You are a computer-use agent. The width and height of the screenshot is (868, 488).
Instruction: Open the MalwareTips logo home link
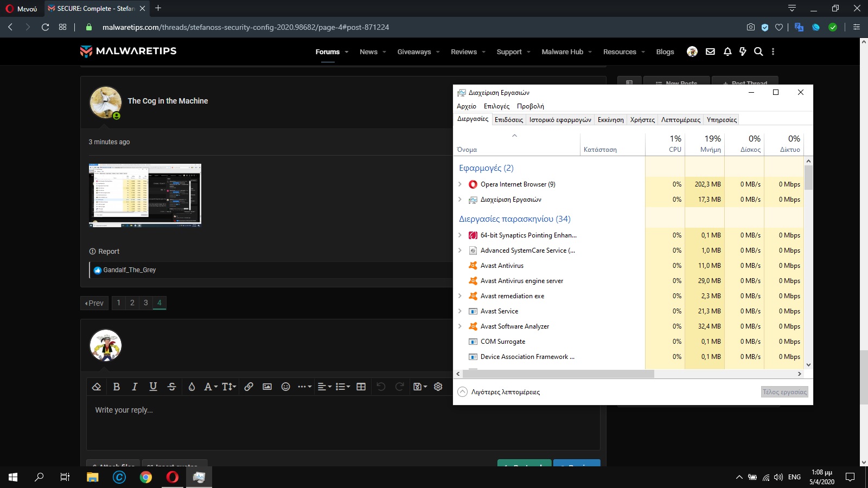click(x=129, y=51)
